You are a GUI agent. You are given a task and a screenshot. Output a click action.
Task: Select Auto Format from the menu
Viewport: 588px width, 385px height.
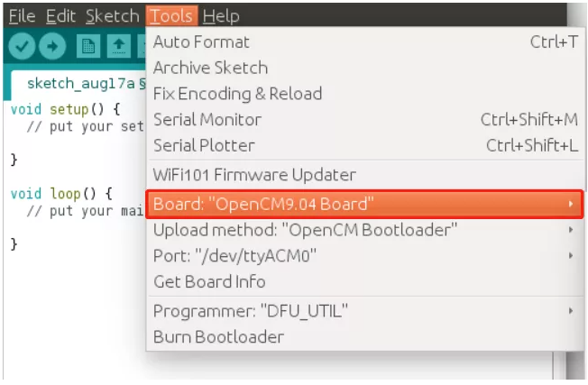coord(201,41)
